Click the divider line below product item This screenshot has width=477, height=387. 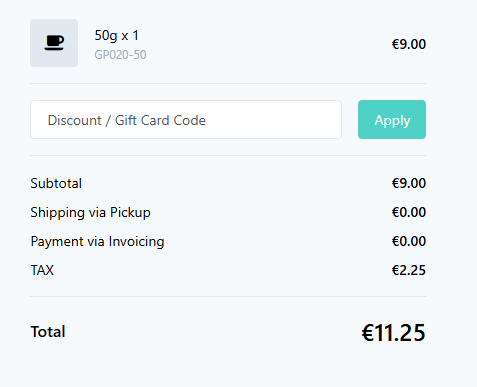pos(228,83)
